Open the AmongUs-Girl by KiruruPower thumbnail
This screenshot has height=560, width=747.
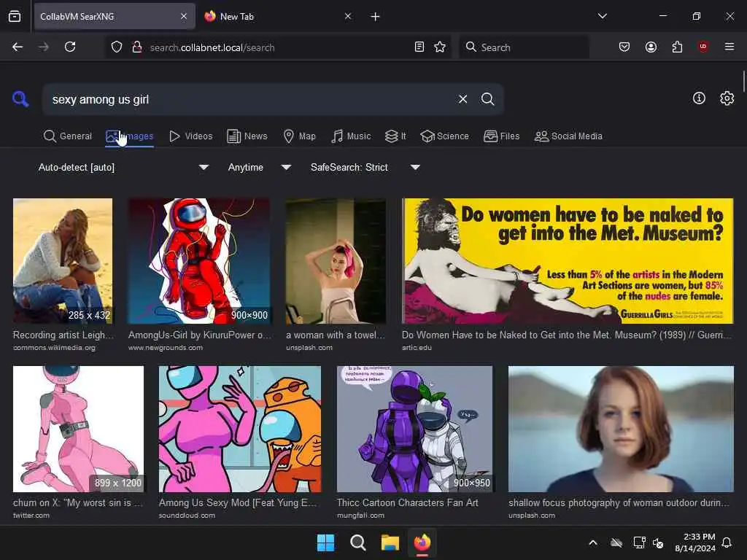point(199,261)
